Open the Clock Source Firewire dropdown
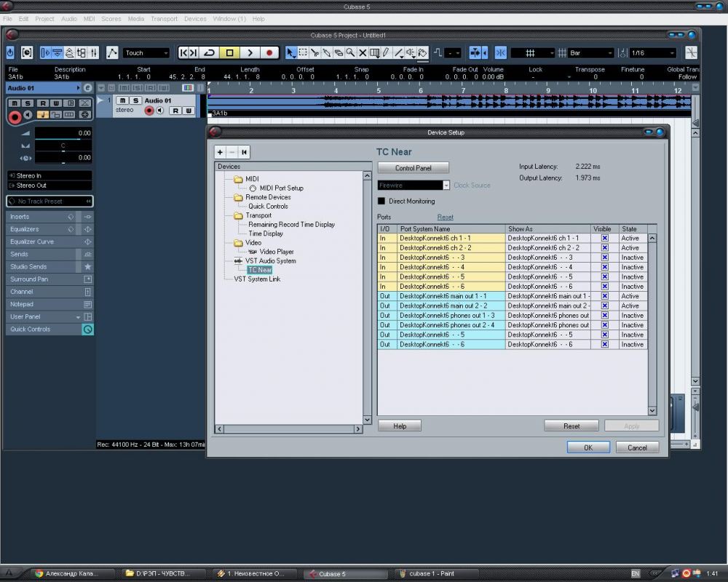The width and height of the screenshot is (728, 582). pos(414,186)
